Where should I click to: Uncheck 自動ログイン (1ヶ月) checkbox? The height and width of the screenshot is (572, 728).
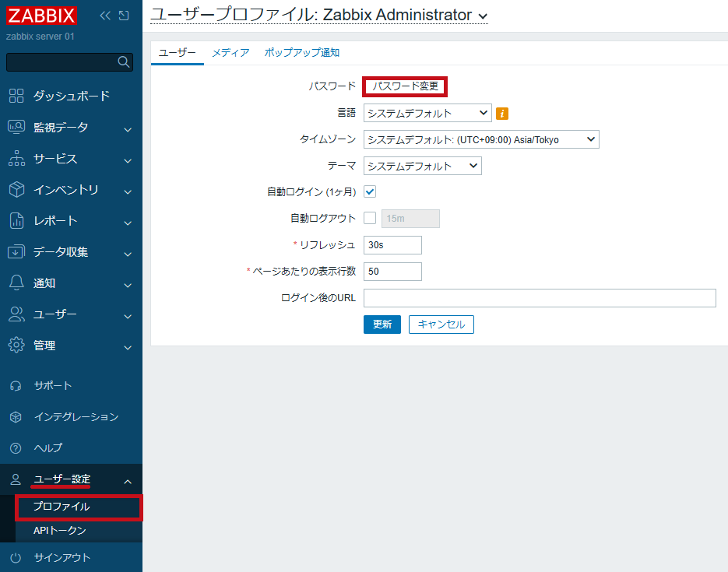click(370, 191)
